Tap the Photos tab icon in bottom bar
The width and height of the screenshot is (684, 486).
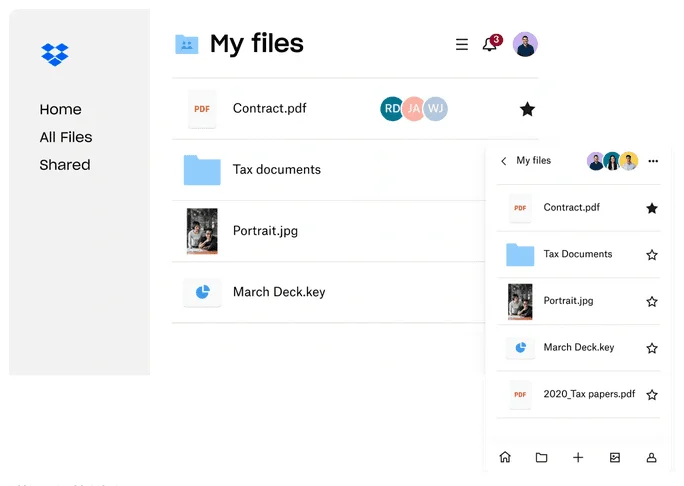pyautogui.click(x=615, y=457)
